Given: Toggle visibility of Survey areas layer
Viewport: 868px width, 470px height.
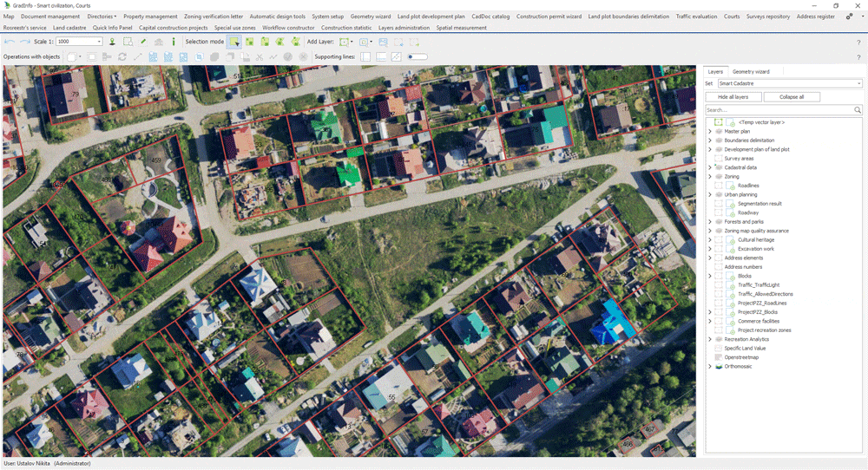Looking at the screenshot, I should tap(719, 159).
